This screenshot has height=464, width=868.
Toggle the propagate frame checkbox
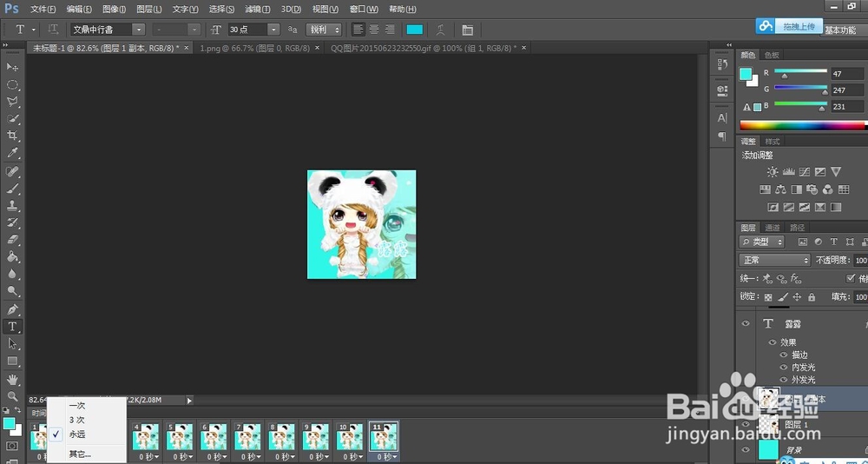(851, 278)
